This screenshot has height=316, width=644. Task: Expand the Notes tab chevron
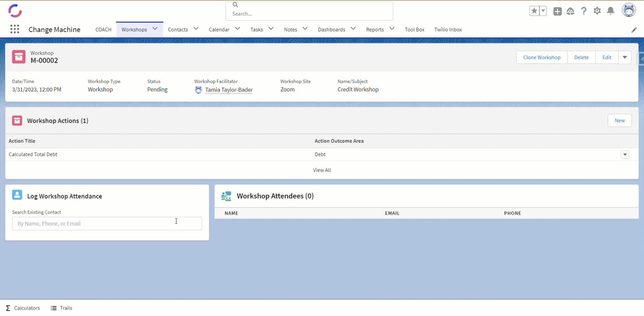305,29
